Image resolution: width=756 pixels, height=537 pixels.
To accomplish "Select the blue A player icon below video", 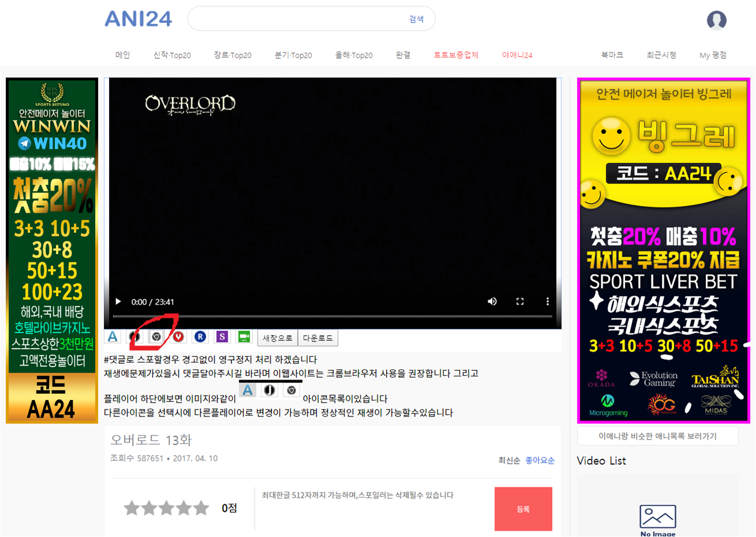I will click(x=113, y=336).
